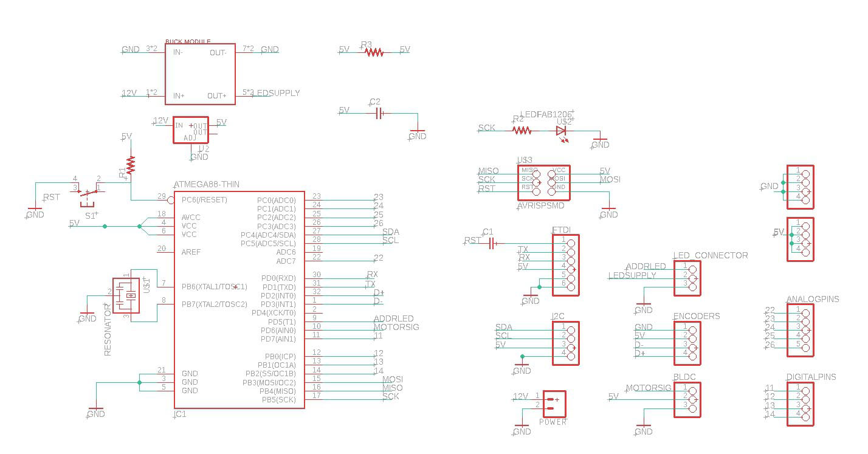Viewport: 868px width, 454px height.
Task: Click the PD6(AIN0) pin label
Action: point(278,330)
